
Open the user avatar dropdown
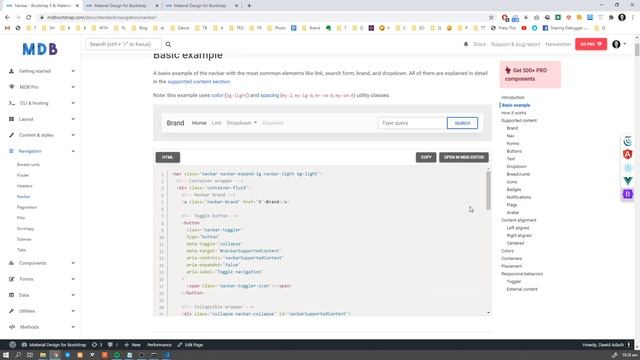tap(619, 44)
